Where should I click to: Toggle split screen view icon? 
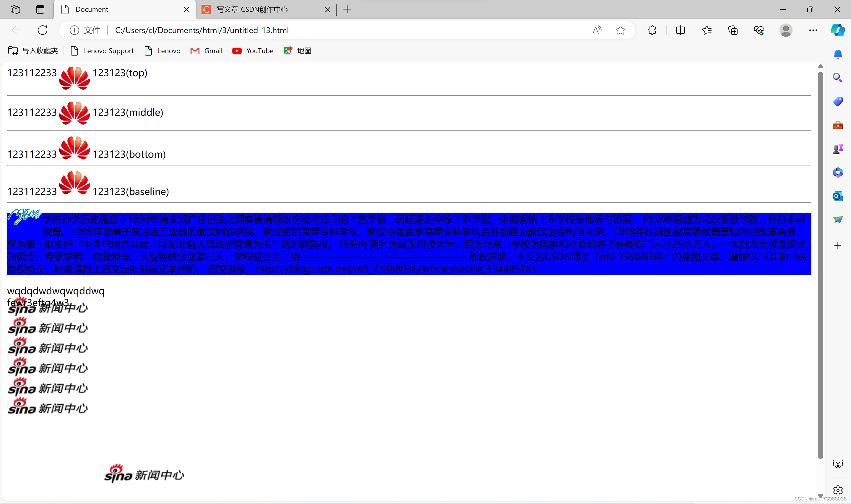680,30
